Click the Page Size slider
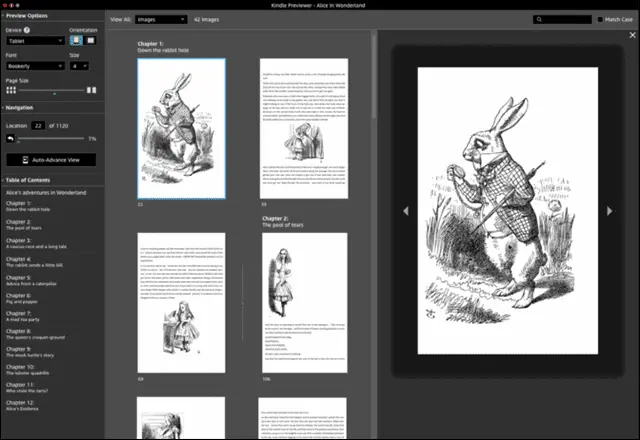Screen dimensions: 640x440 coord(51,90)
